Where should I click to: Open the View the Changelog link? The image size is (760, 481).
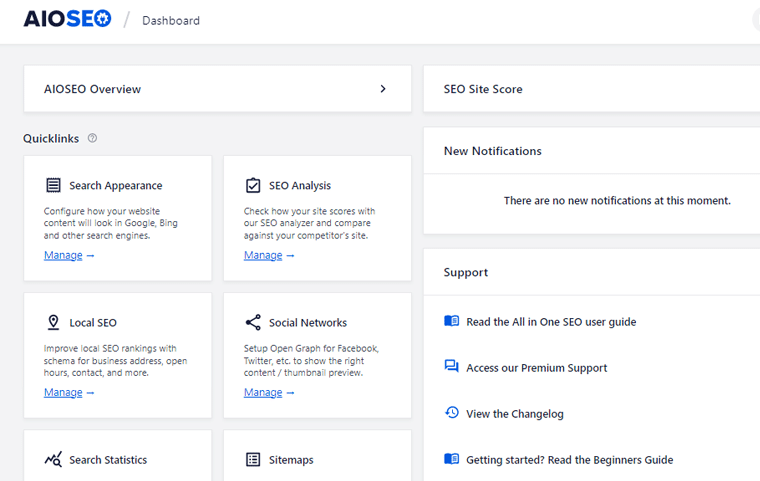coord(515,414)
